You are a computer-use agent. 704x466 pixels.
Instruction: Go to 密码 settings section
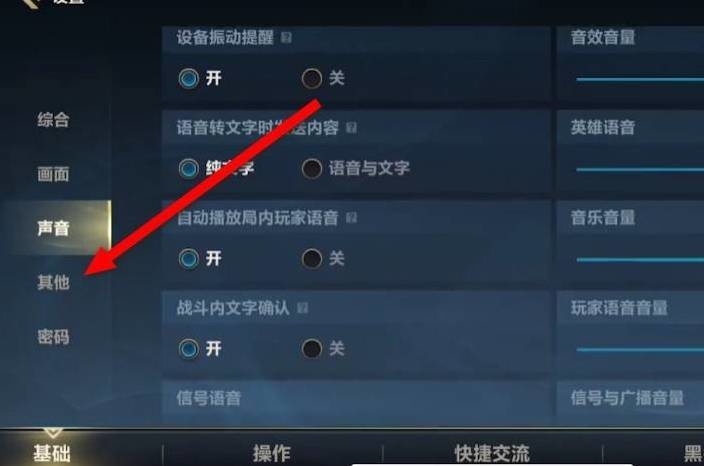point(53,337)
